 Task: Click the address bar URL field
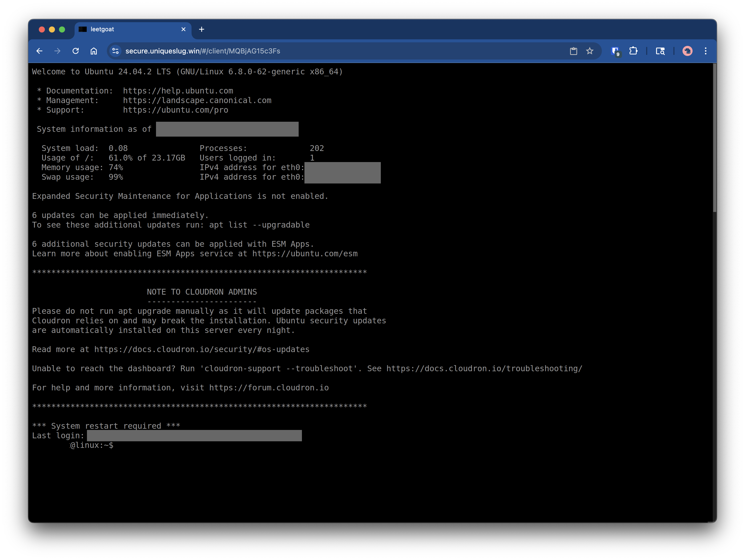(337, 51)
